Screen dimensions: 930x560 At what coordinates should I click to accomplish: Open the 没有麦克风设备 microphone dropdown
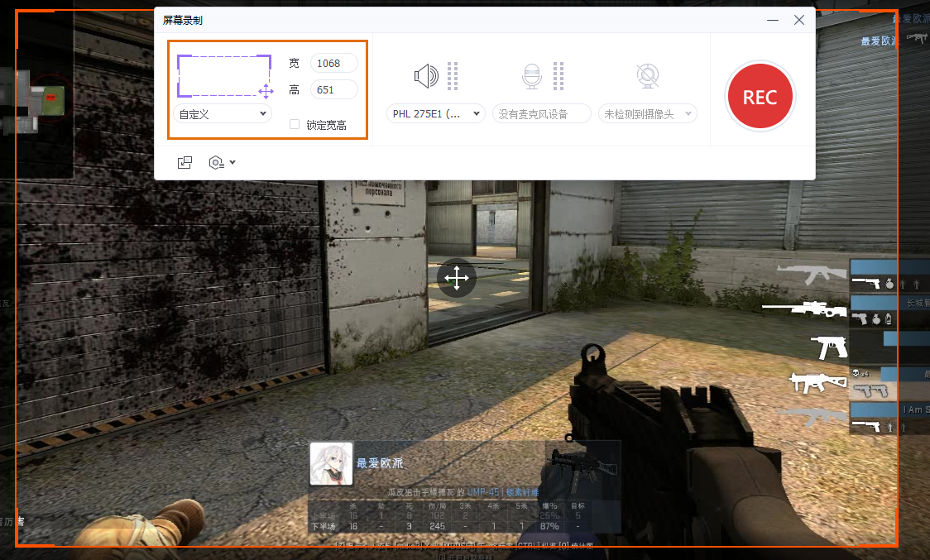pos(541,114)
